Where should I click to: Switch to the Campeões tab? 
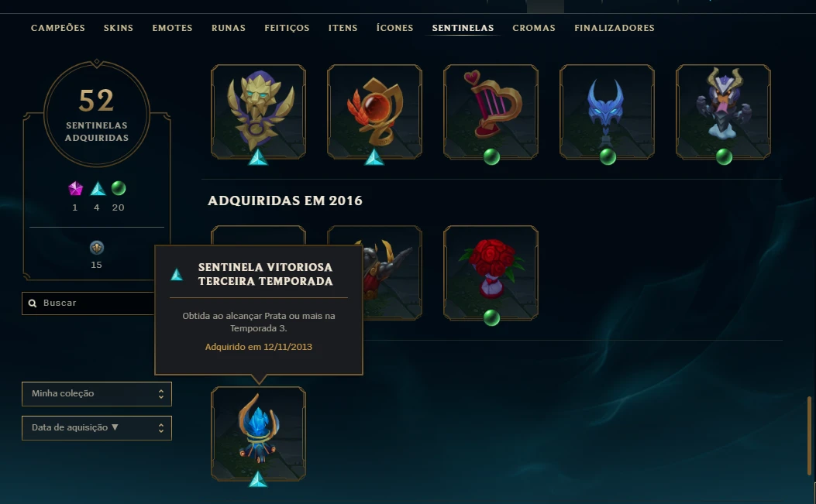(58, 28)
